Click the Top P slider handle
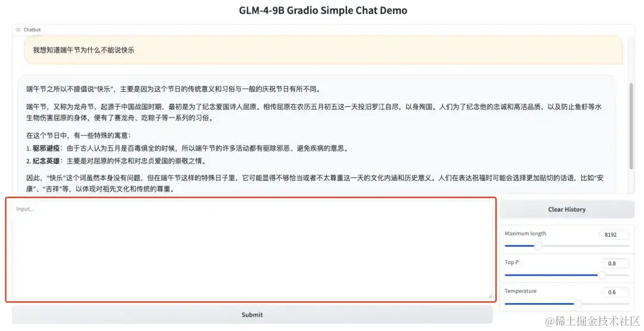Viewport: 644px width, 331px height. tap(602, 275)
